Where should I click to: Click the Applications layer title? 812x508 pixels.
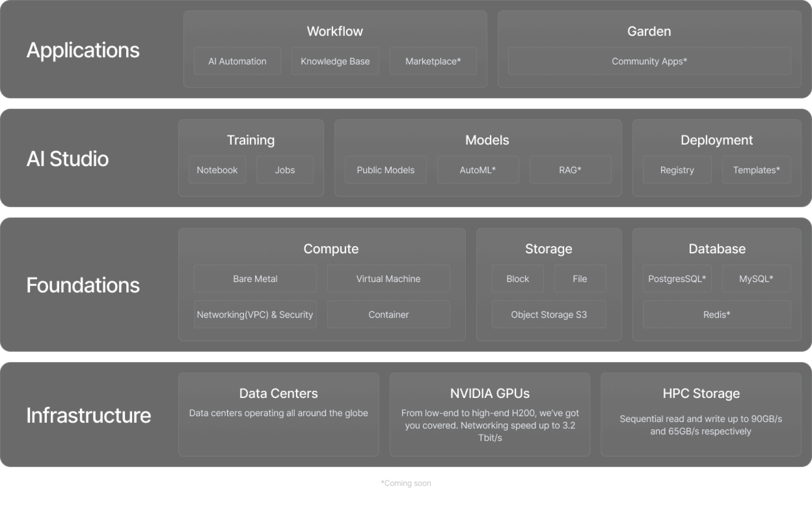pos(83,50)
